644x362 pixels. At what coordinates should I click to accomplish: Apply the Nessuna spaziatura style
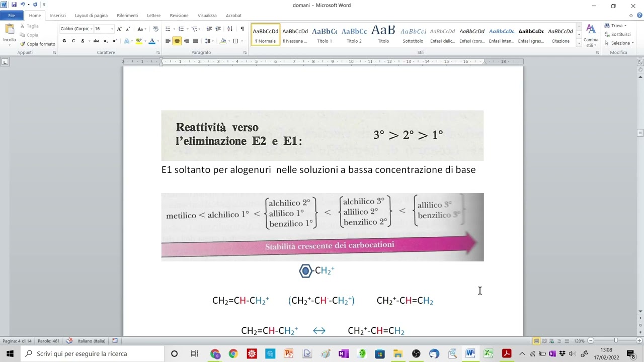(x=295, y=35)
